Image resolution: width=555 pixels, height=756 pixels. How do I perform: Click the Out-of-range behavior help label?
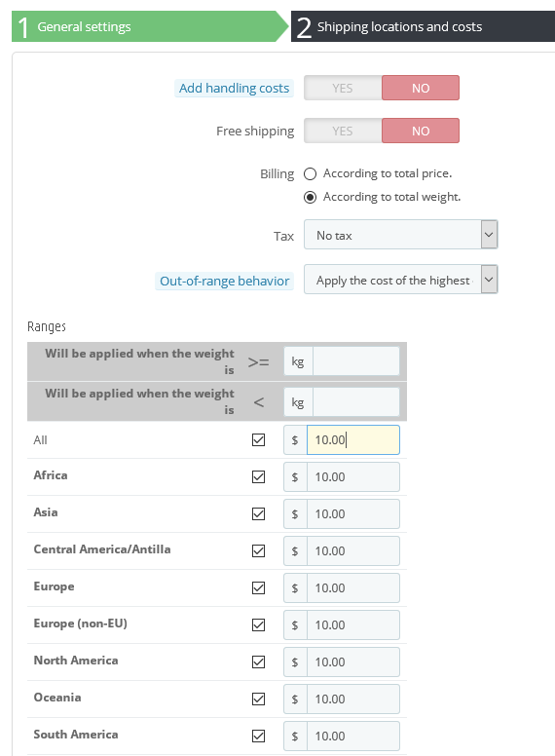point(225,282)
